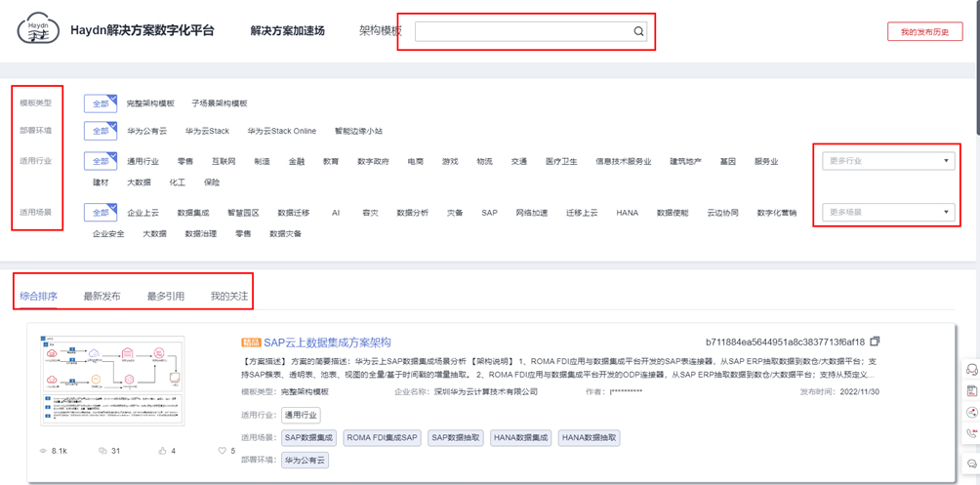The width and height of the screenshot is (980, 485).
Task: Filter scenario by 企业上云
Action: pos(143,213)
